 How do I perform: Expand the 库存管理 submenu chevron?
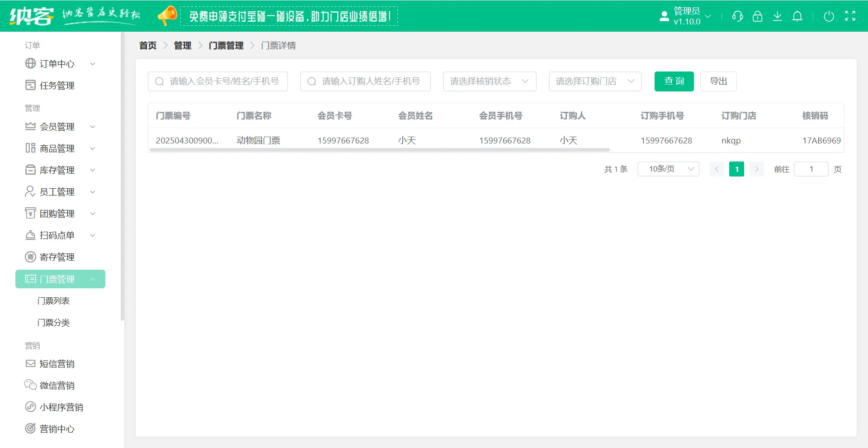click(93, 170)
